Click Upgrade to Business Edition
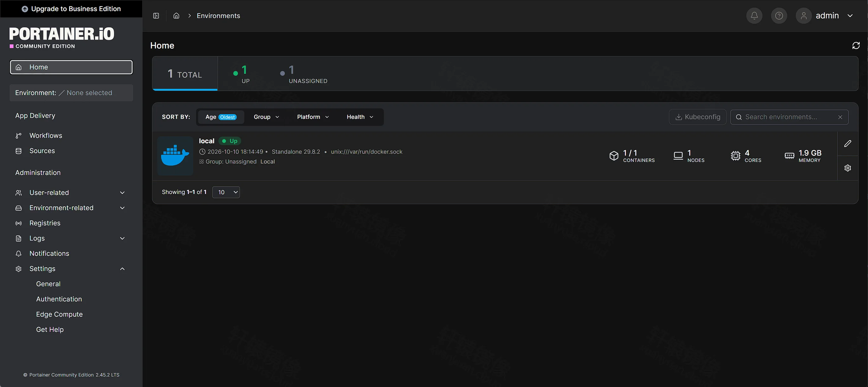868x387 pixels. (71, 9)
